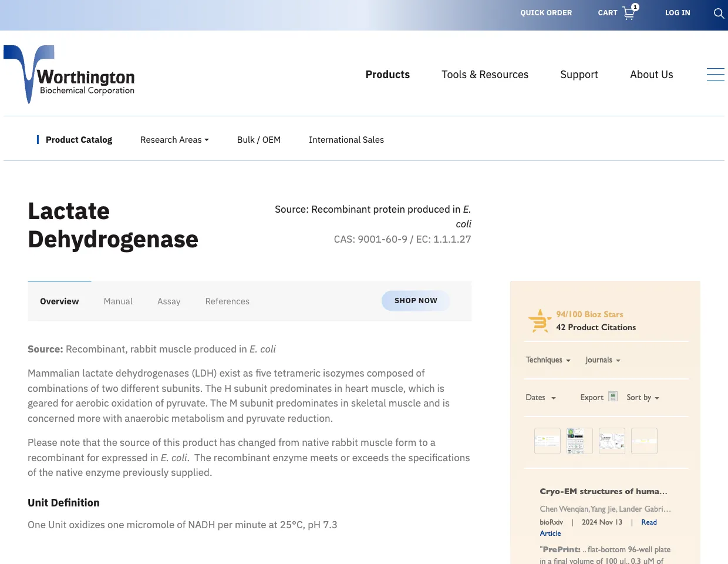The image size is (728, 564).
Task: Expand the Research Areas dropdown
Action: 174,140
